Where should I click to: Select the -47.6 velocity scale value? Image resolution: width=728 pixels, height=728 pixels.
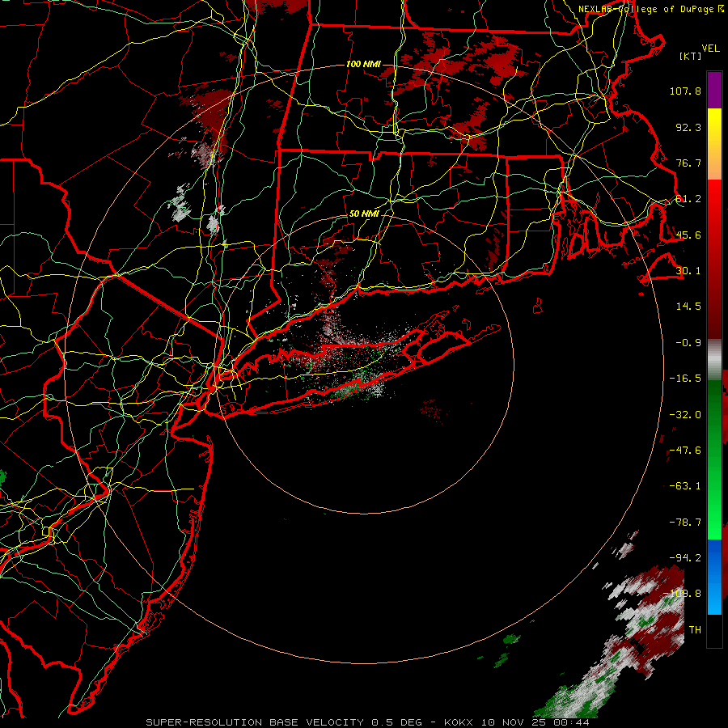click(x=685, y=451)
